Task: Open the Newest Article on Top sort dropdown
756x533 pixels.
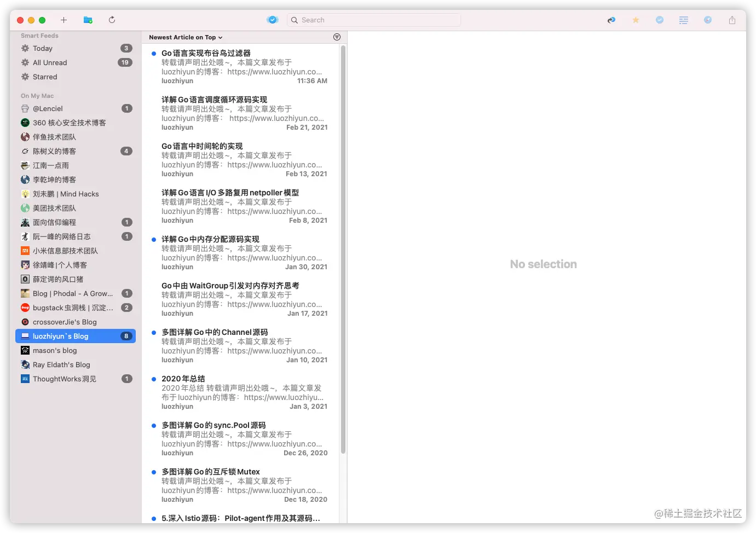Action: (186, 37)
